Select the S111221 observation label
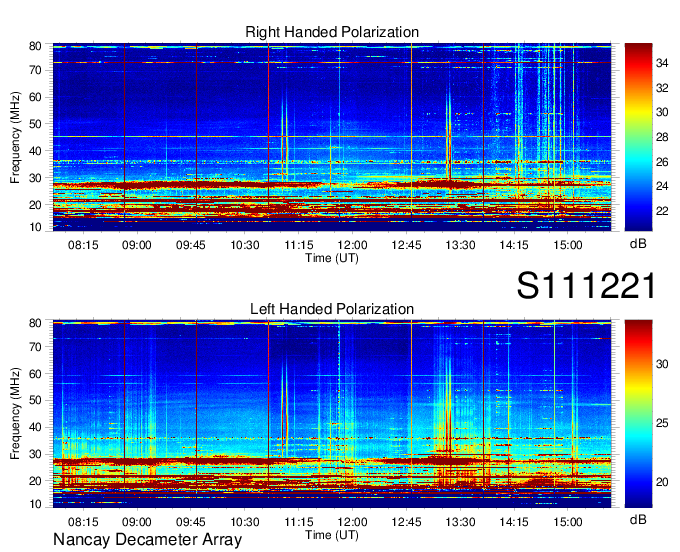 tap(586, 286)
